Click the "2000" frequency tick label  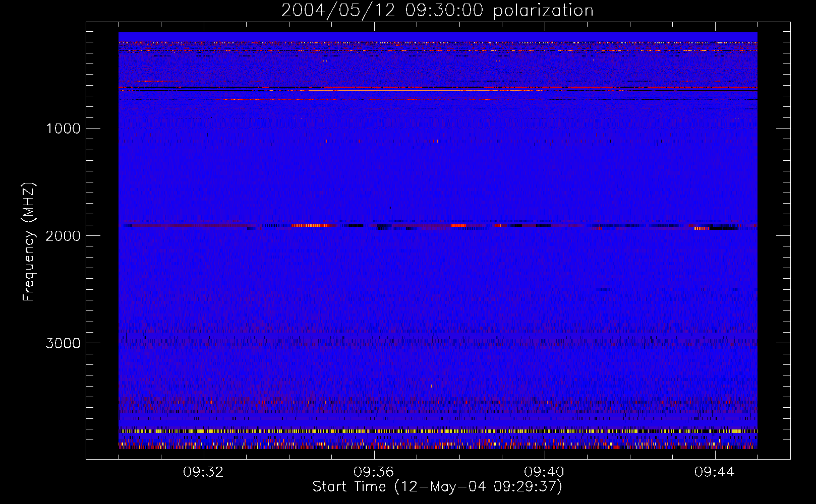click(63, 236)
